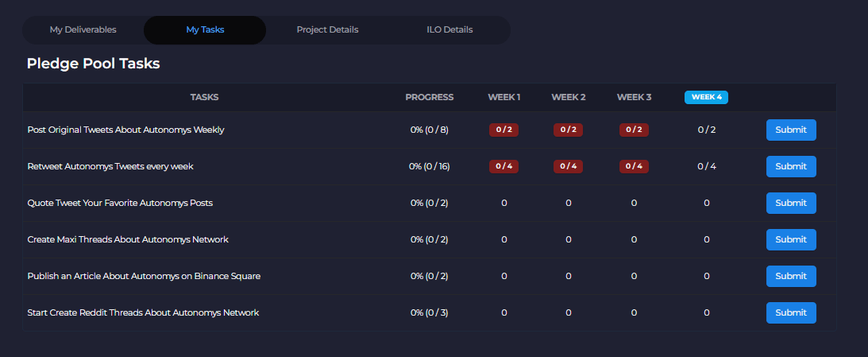Viewport: 868px width, 357px height.
Task: Submit the Post Original Tweets task
Action: pyautogui.click(x=791, y=130)
